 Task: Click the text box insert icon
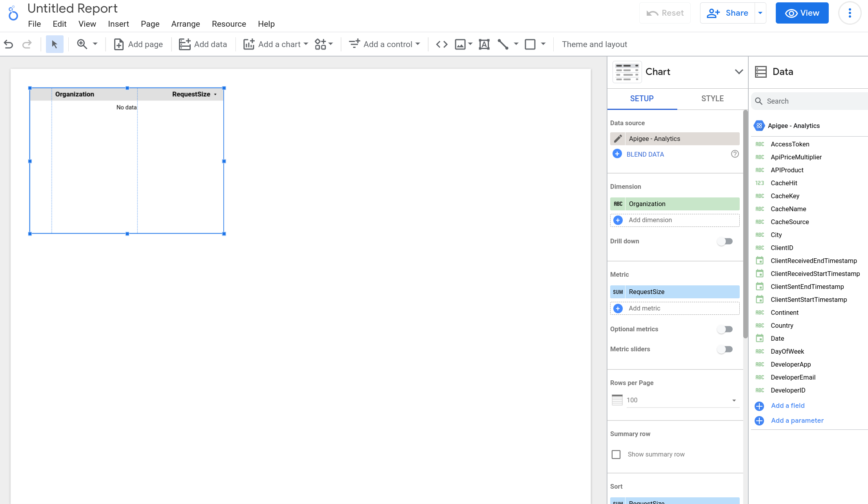pos(483,44)
